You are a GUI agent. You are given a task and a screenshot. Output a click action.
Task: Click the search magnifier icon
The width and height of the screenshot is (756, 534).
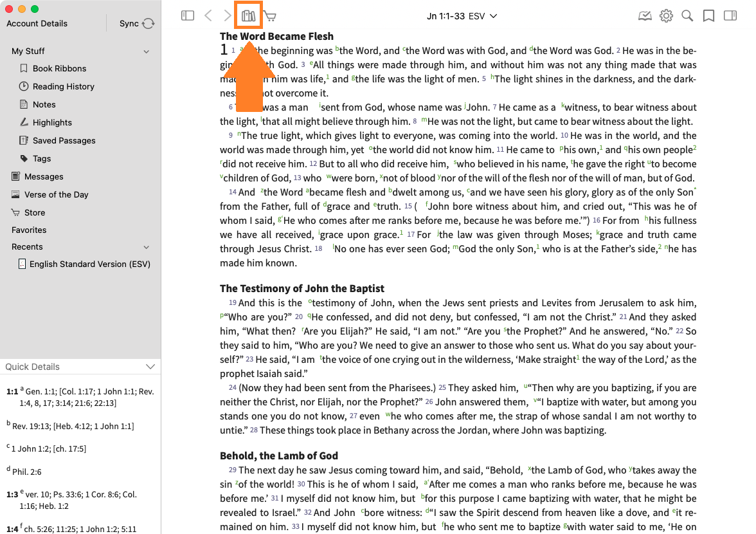(x=687, y=16)
